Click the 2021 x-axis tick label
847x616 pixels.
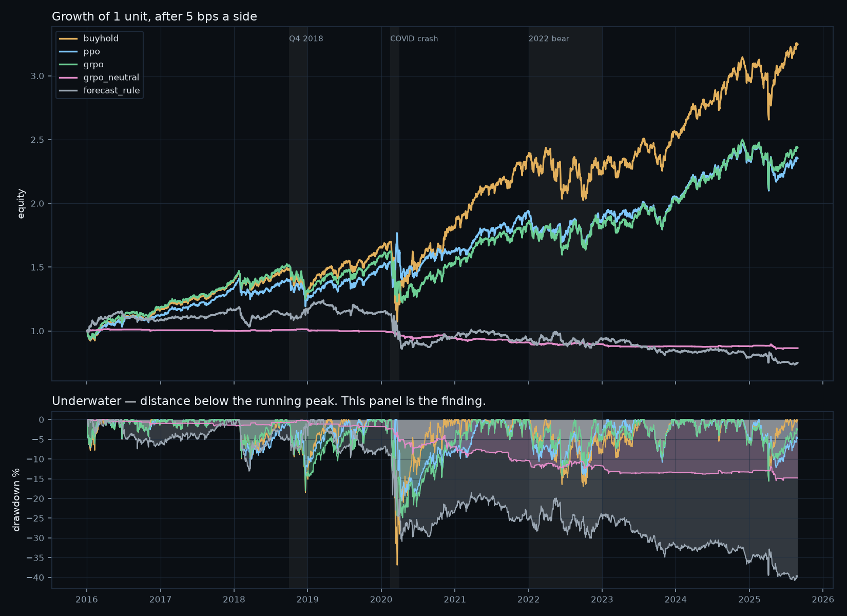(455, 600)
